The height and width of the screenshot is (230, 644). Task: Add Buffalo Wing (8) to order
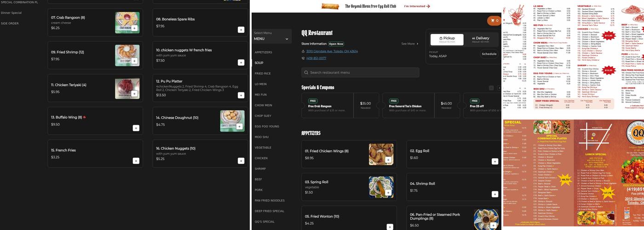coord(136,128)
